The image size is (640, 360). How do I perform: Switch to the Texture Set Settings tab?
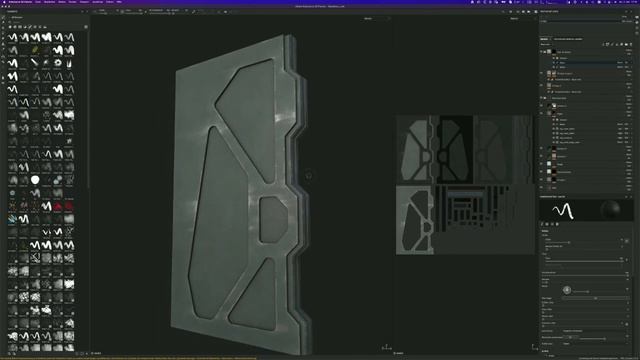568,39
